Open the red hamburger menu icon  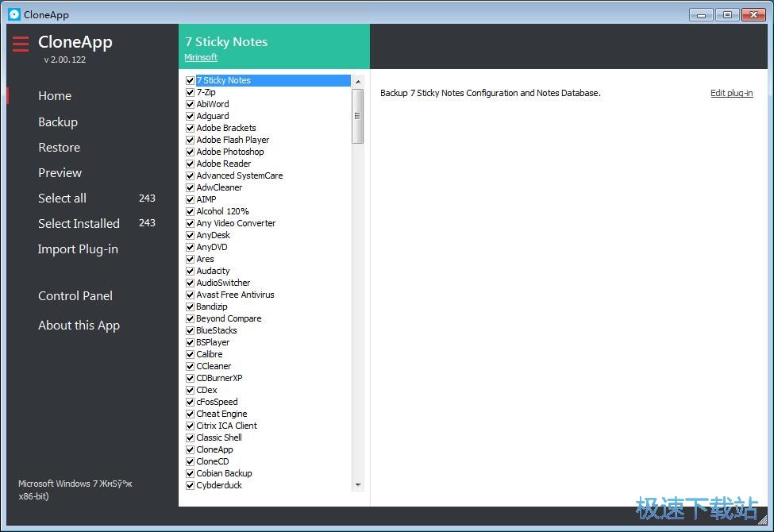[21, 44]
